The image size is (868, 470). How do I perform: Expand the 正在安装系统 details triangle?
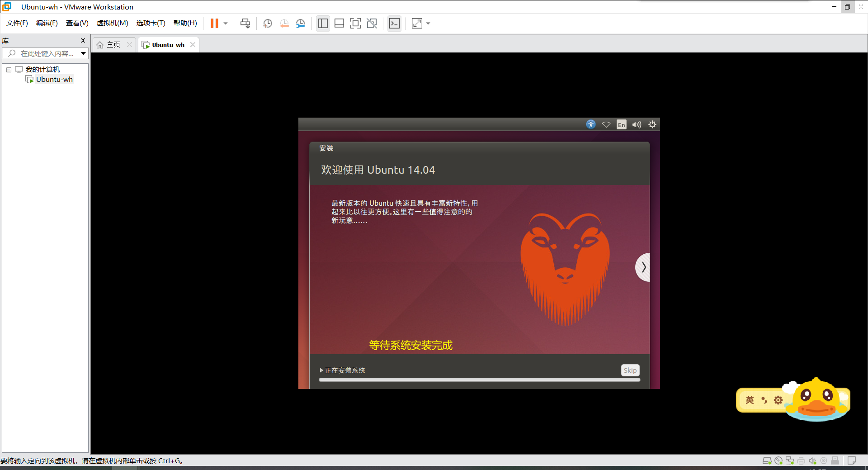click(321, 370)
